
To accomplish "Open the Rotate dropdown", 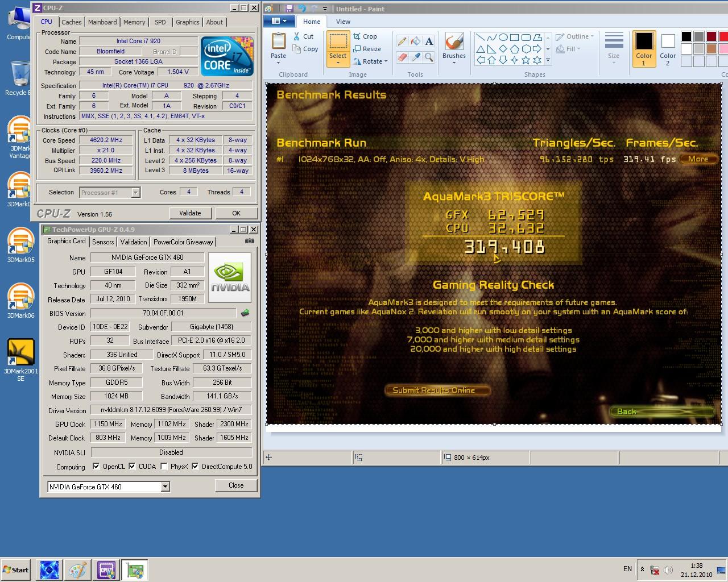I will [371, 61].
